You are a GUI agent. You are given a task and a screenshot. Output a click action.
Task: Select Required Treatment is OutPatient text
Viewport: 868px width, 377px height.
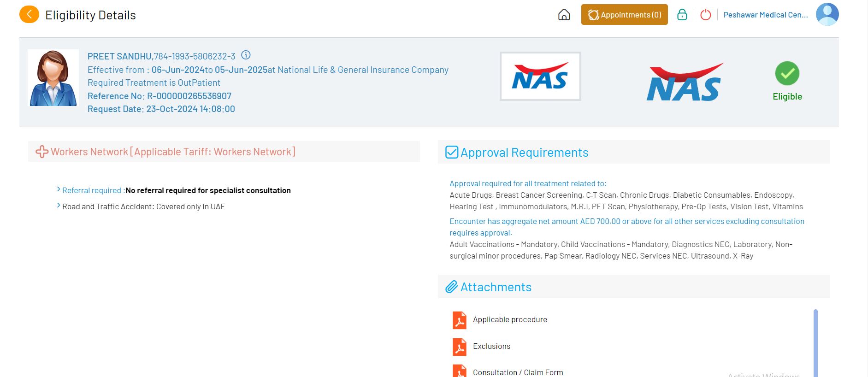click(x=154, y=82)
